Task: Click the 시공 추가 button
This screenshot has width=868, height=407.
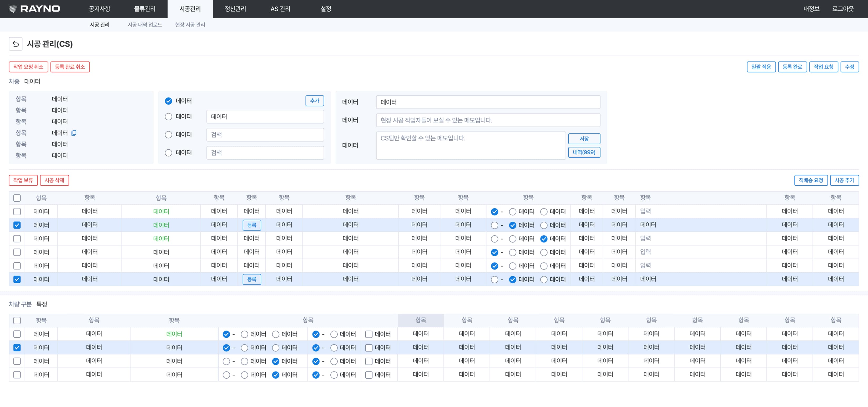Action: (x=844, y=180)
